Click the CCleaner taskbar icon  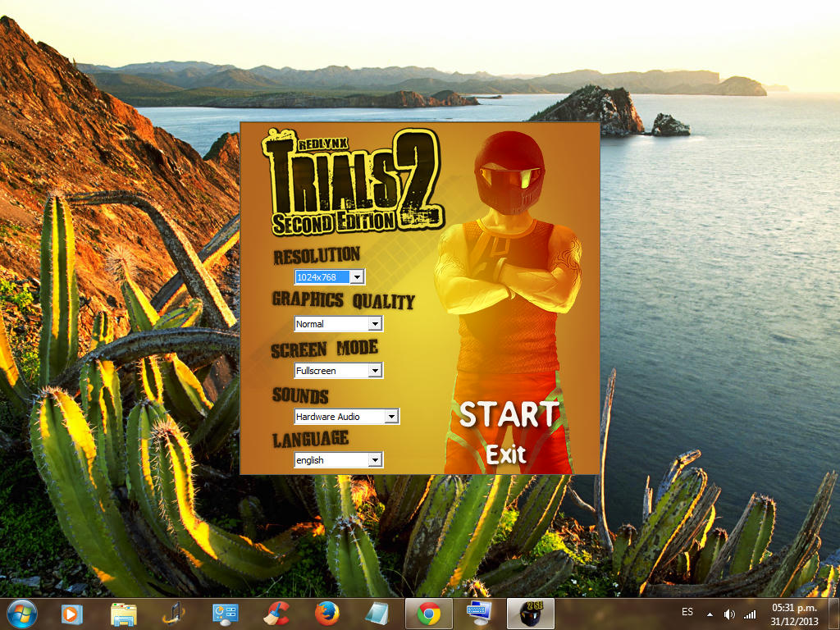[276, 614]
